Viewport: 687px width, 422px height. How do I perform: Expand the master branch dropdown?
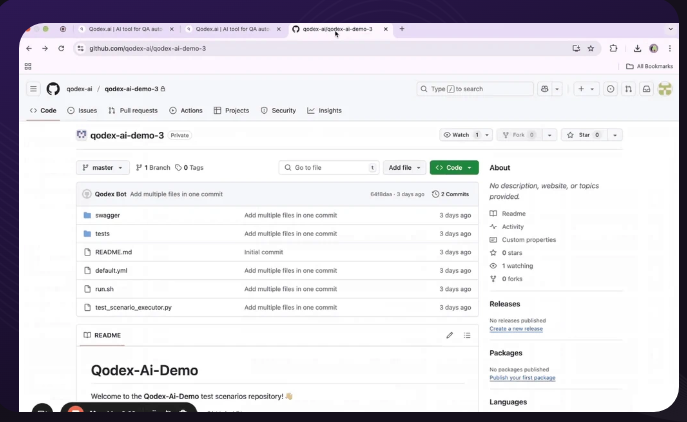[103, 168]
